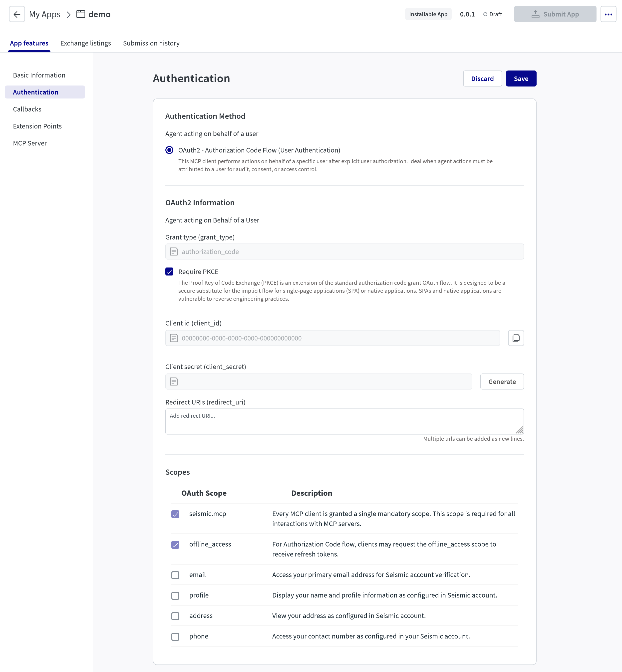Viewport: 622px width, 672px height.
Task: Click the document icon in client id field
Action: click(174, 338)
